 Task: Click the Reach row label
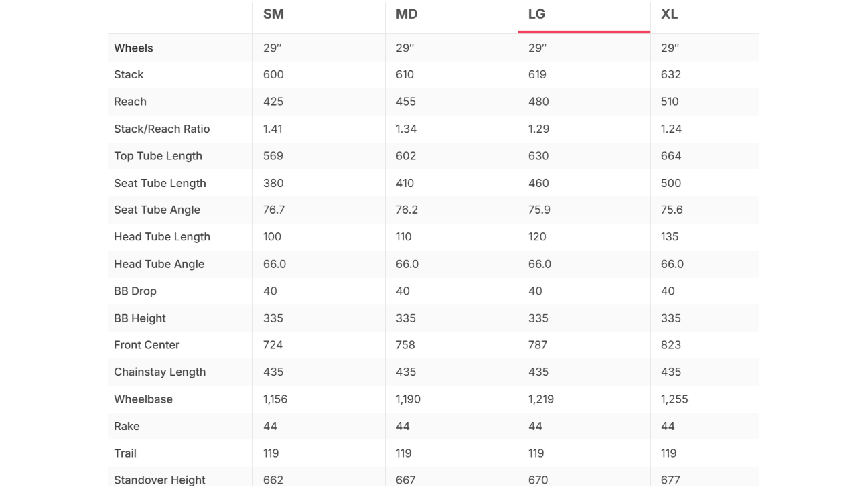click(x=130, y=102)
